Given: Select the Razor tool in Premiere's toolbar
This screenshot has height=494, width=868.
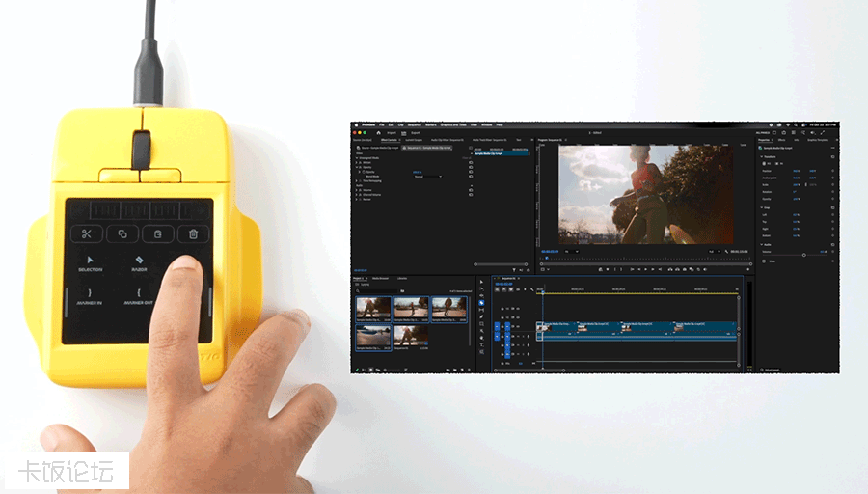Looking at the screenshot, I should (x=481, y=303).
